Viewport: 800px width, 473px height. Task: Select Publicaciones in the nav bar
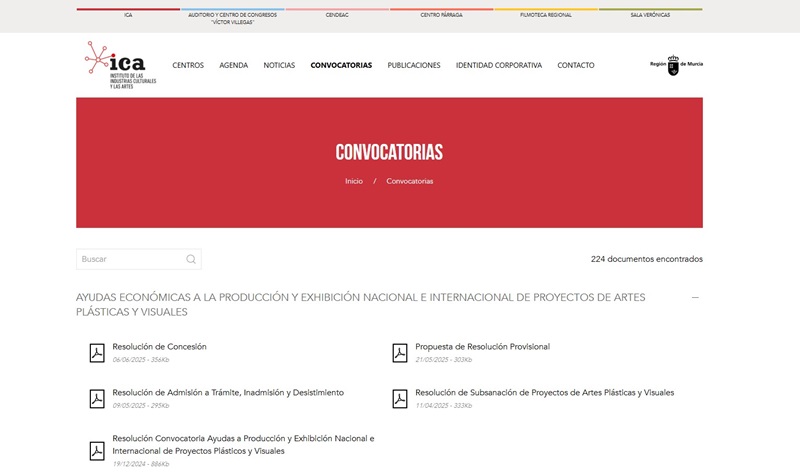414,66
